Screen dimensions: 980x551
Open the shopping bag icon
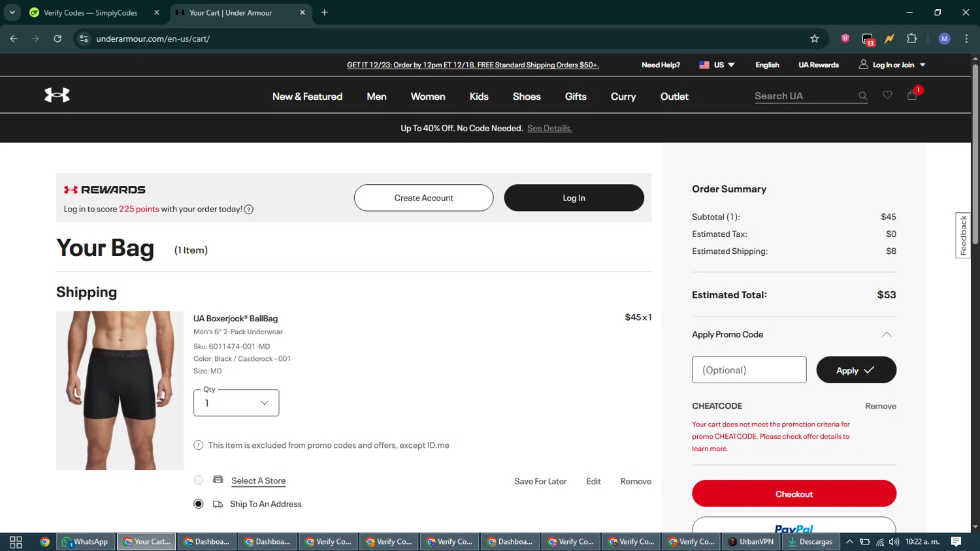912,95
